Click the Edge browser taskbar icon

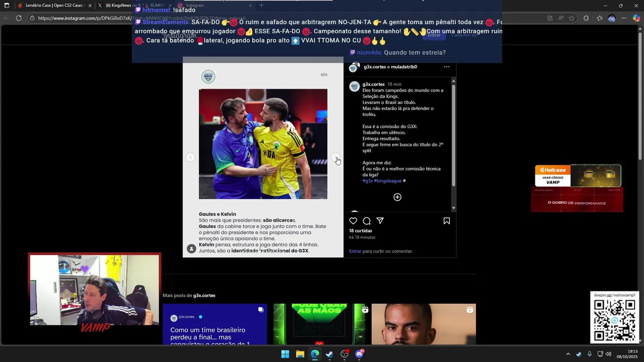pyautogui.click(x=315, y=354)
